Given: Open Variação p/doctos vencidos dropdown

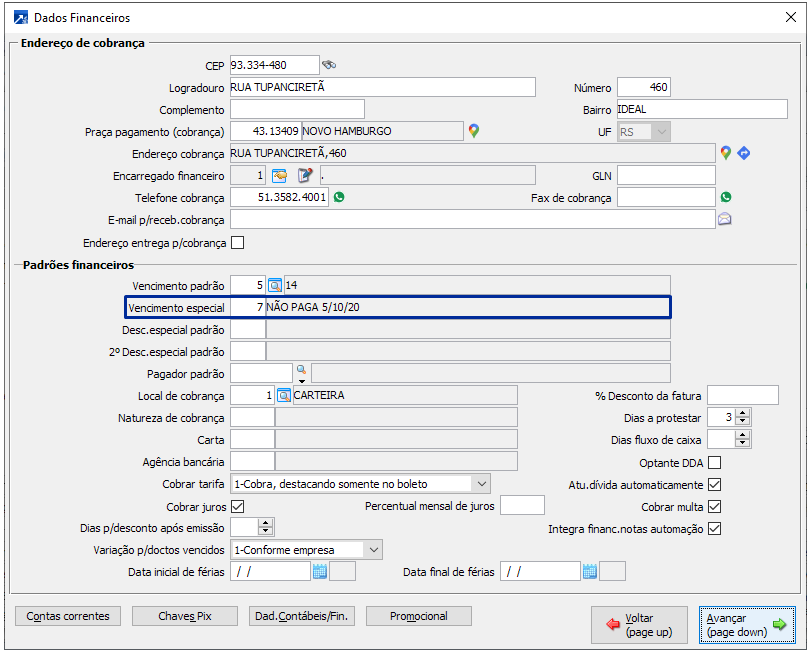Looking at the screenshot, I should [373, 550].
